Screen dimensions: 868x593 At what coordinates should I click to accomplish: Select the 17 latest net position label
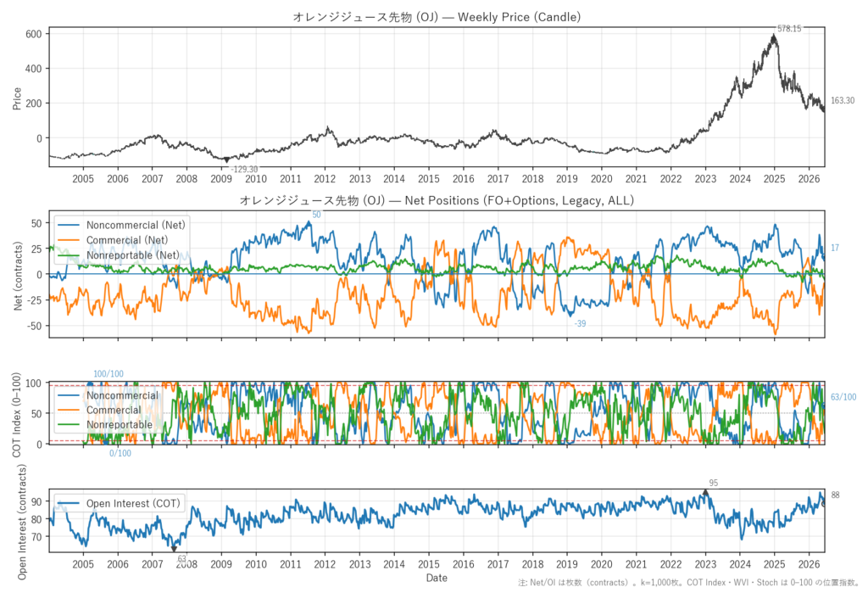coord(835,249)
